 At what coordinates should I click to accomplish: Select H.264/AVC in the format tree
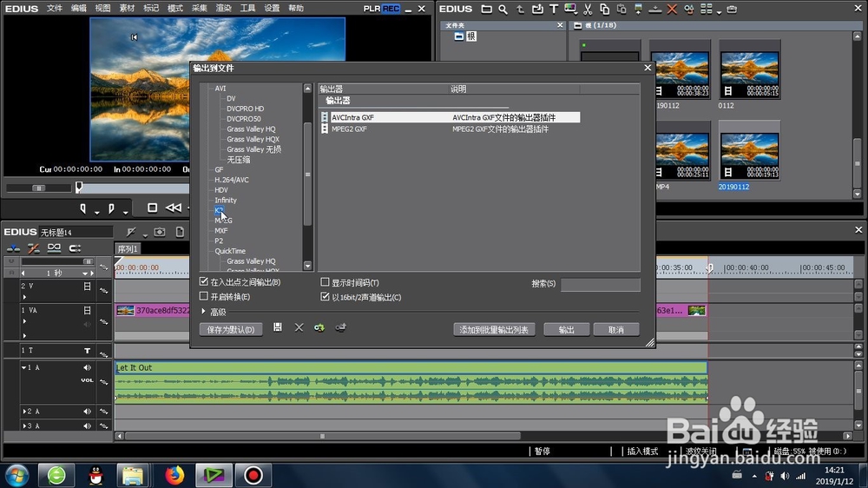click(x=232, y=180)
